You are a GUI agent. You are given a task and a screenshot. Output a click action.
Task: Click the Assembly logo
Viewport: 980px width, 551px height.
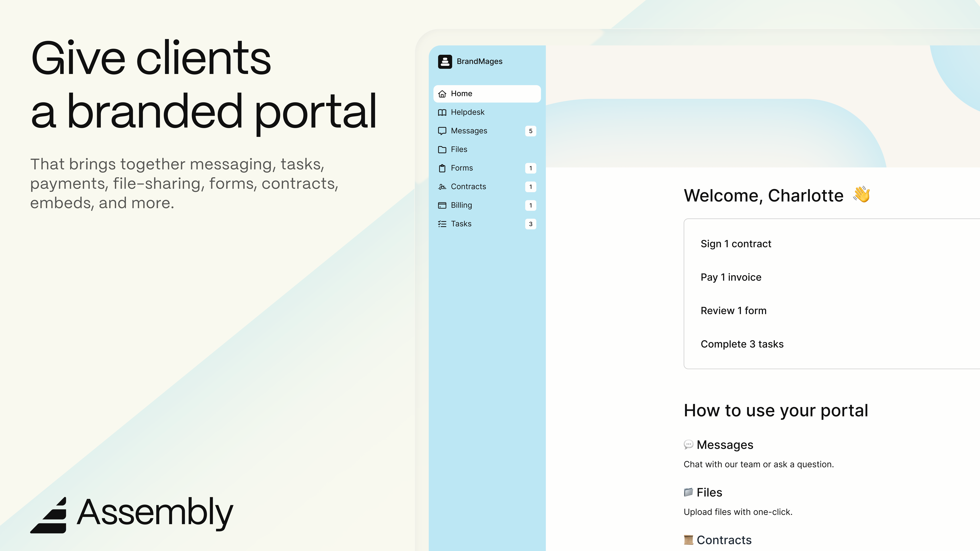coord(132,514)
